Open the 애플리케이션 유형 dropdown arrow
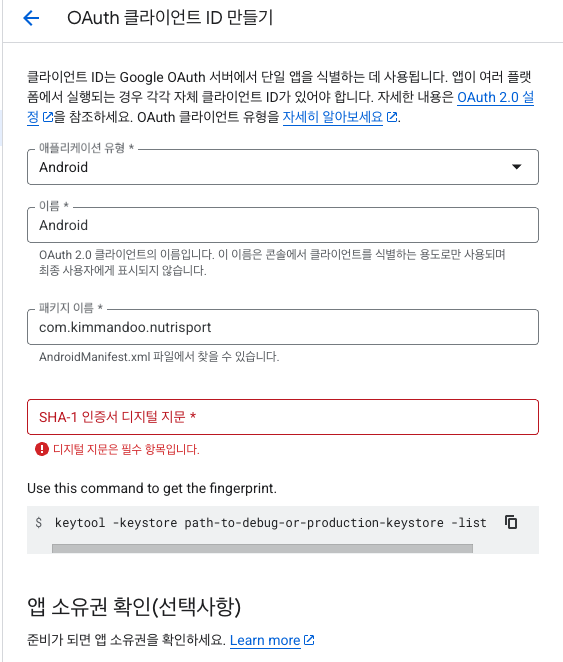 pyautogui.click(x=517, y=167)
